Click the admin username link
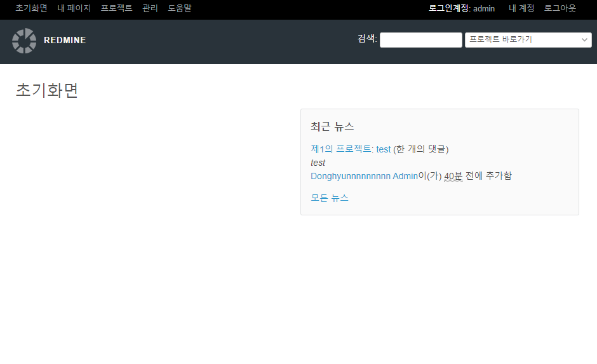Image resolution: width=597 pixels, height=364 pixels. [x=484, y=8]
